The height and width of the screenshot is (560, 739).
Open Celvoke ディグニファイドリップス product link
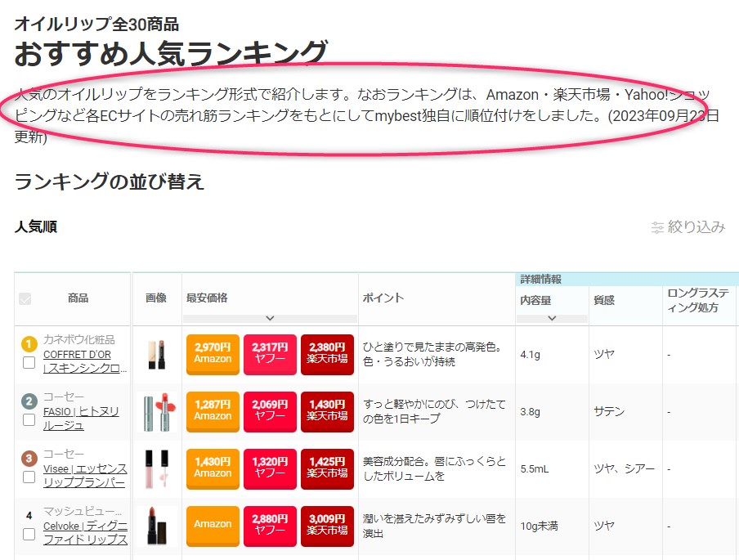tap(85, 533)
